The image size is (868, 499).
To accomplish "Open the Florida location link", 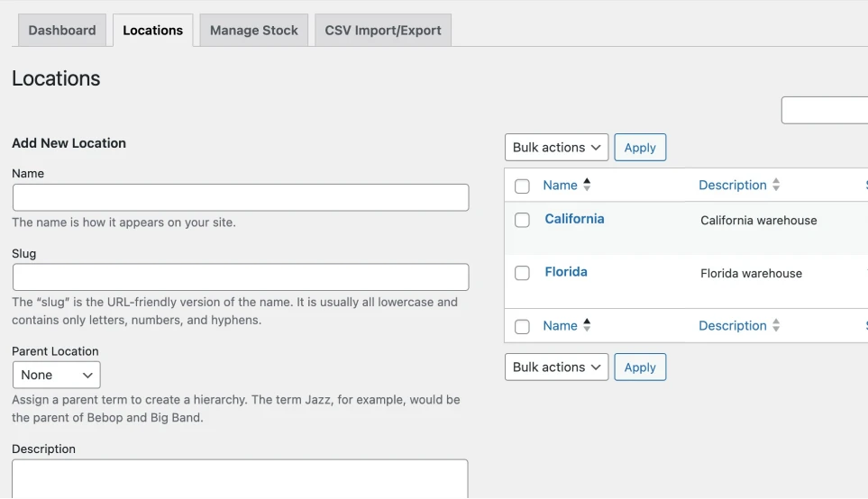I will click(566, 272).
